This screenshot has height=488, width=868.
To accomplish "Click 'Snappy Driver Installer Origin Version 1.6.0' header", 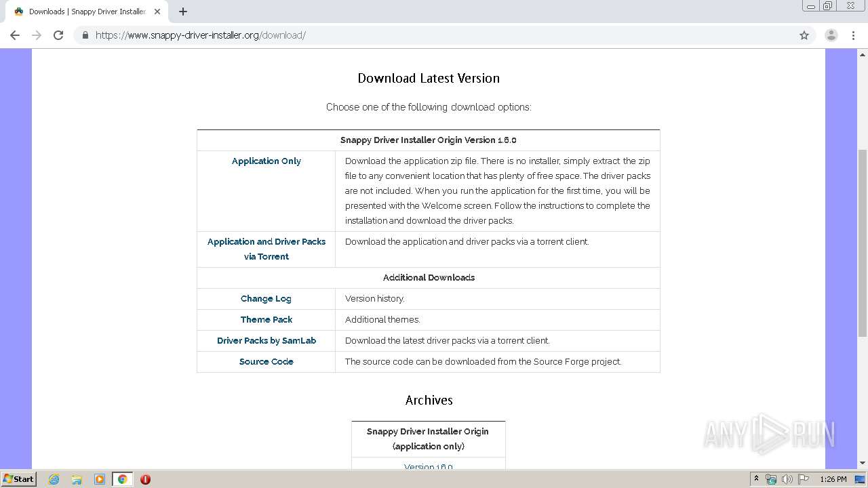I will [429, 140].
